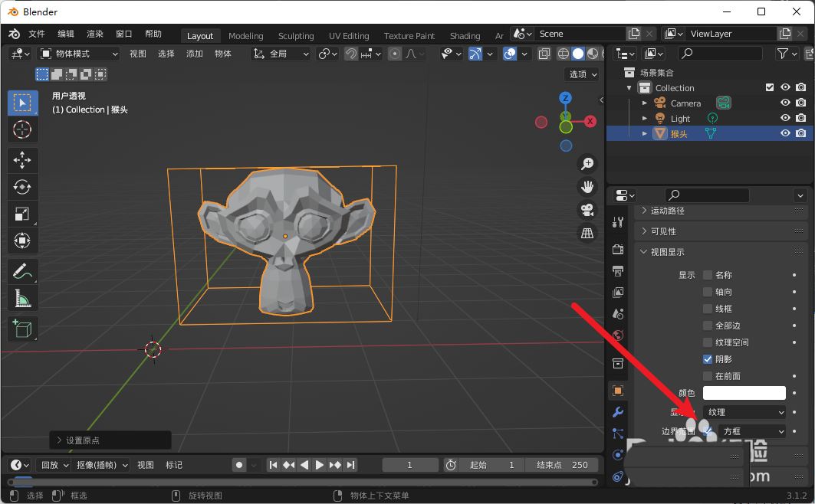
Task: Click the current frame field in the timeline
Action: [x=409, y=464]
